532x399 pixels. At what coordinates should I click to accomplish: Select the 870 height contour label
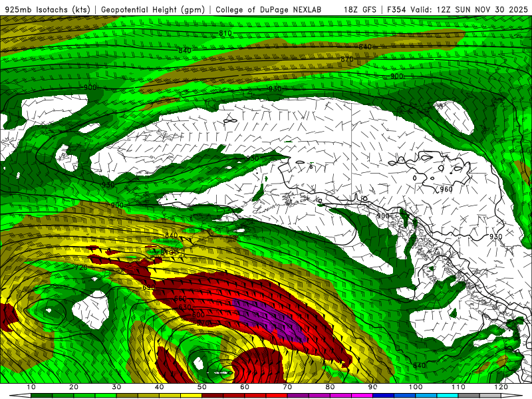347,59
